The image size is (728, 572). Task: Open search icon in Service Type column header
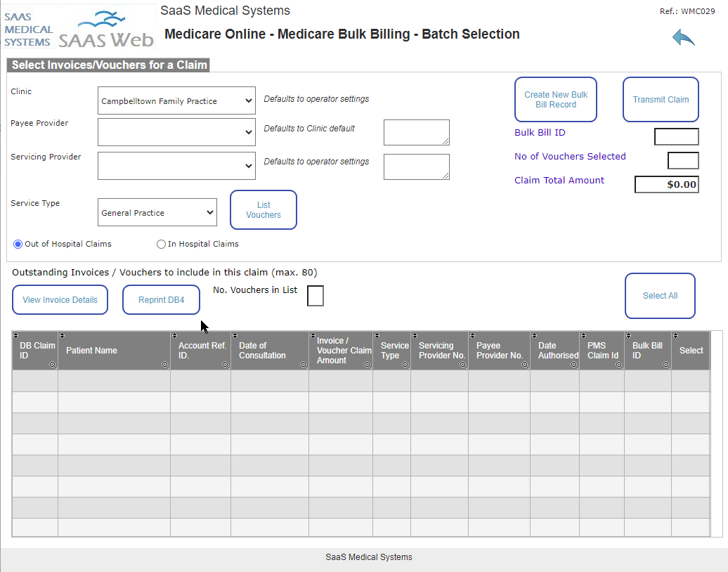pos(405,365)
